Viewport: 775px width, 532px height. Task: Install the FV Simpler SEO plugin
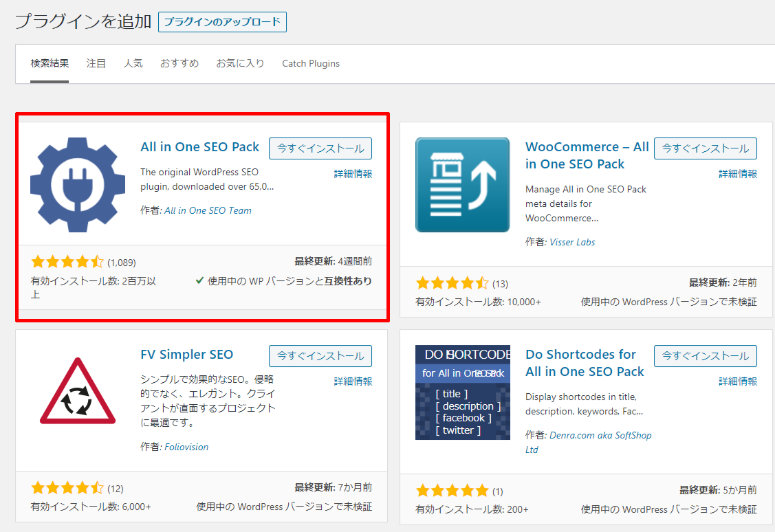click(x=320, y=355)
